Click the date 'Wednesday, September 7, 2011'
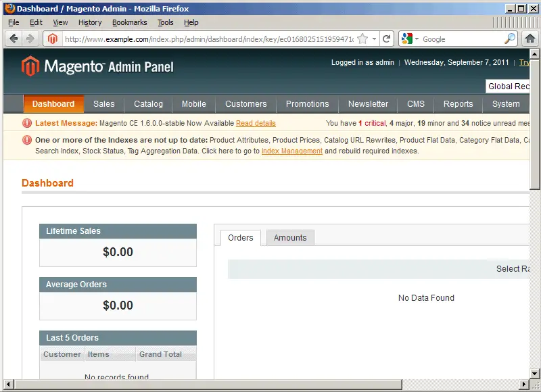This screenshot has width=541, height=392. click(x=456, y=62)
